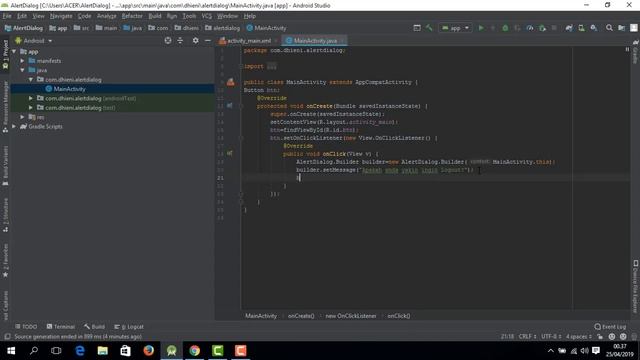
Task: Collapse the java folder
Action: pos(22,70)
